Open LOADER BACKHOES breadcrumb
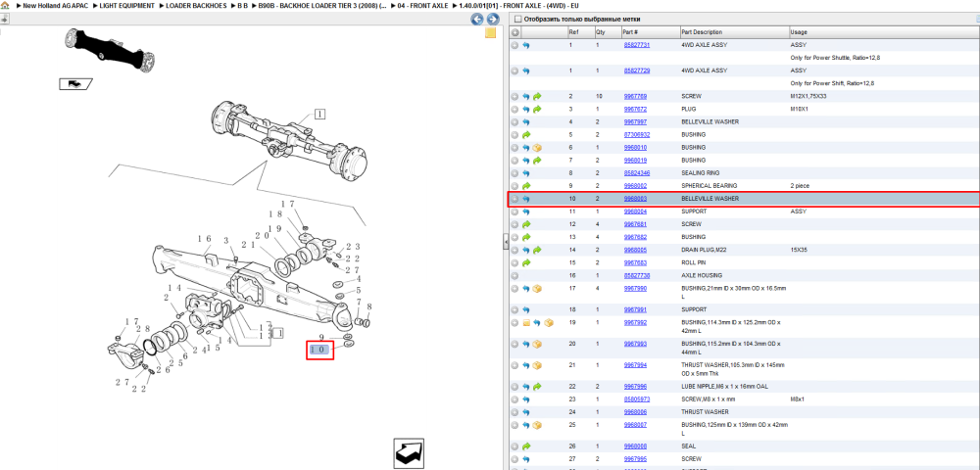Screen dimensions: 980x470 tap(196, 5)
